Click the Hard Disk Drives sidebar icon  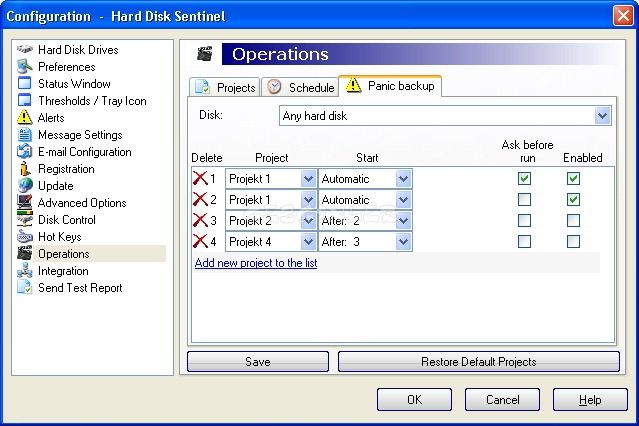click(25, 50)
